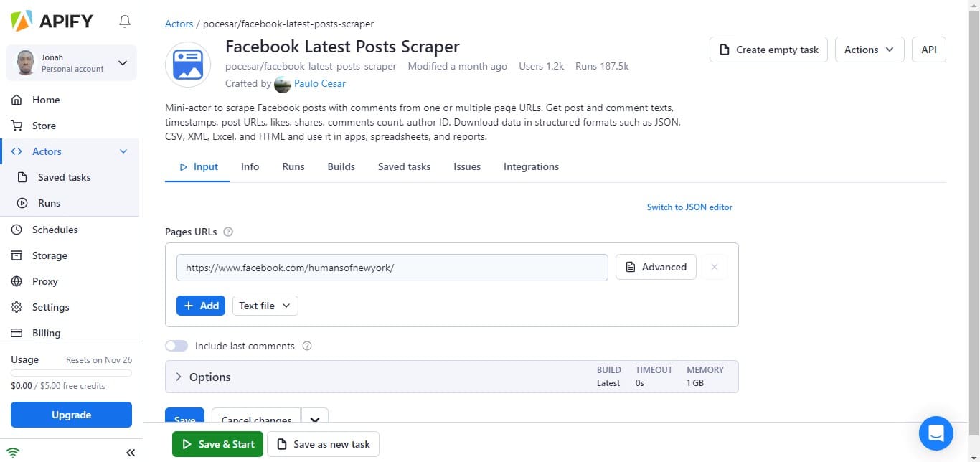
Task: Open the Integrations tab
Action: [x=530, y=166]
